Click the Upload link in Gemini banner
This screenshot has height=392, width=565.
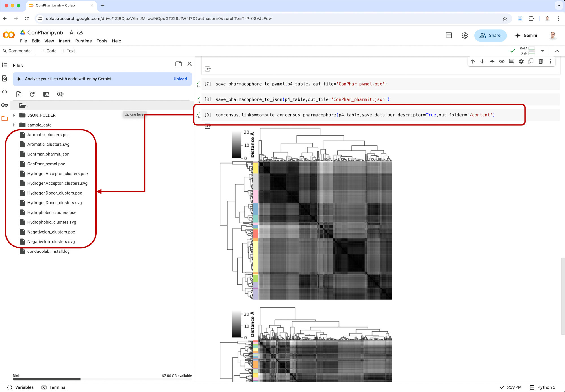180,79
